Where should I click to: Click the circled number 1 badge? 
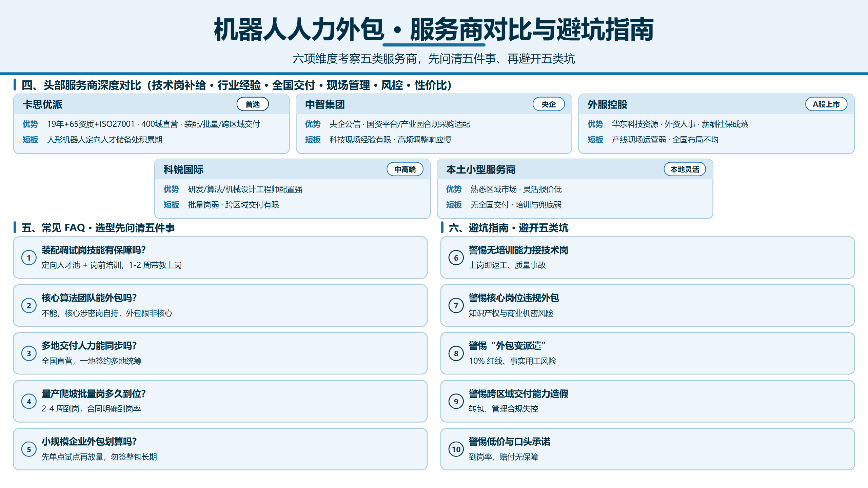pos(29,258)
